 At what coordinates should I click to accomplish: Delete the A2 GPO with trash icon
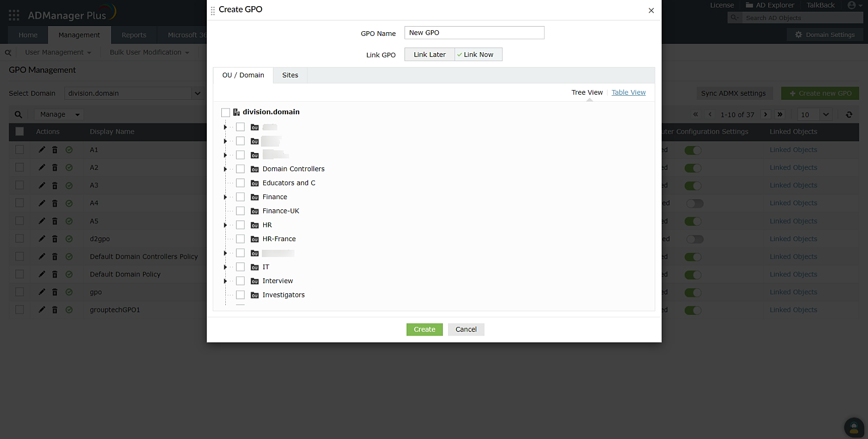pos(55,168)
